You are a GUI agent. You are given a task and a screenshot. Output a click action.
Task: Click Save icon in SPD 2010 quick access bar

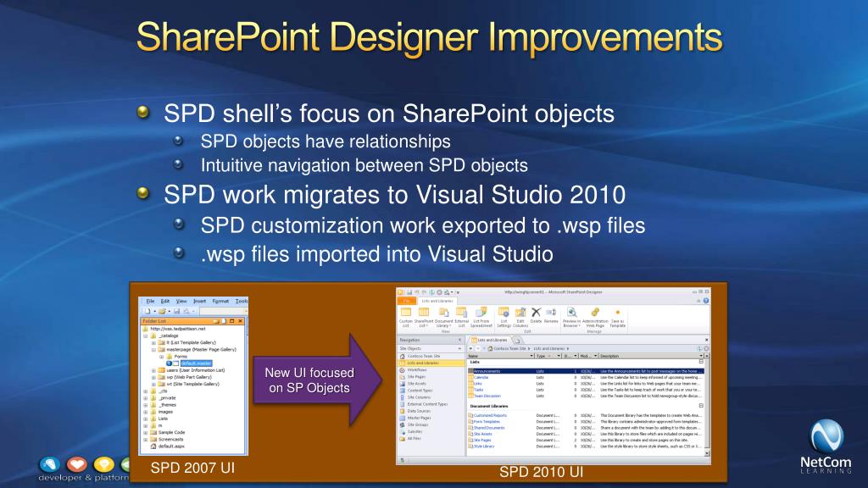(409, 292)
